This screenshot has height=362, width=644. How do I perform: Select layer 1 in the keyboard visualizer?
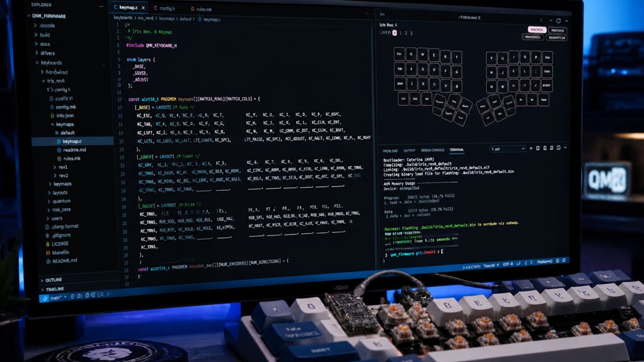point(400,33)
